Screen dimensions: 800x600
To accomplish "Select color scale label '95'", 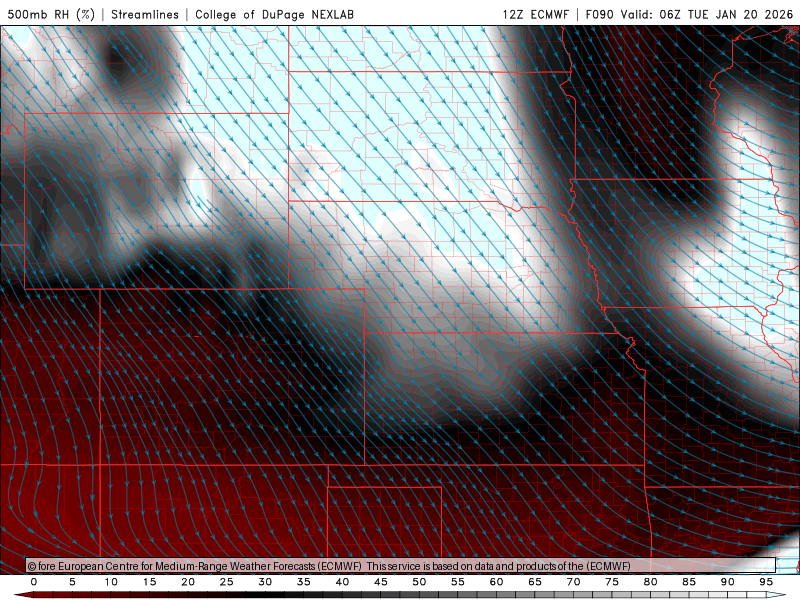I will click(766, 582).
